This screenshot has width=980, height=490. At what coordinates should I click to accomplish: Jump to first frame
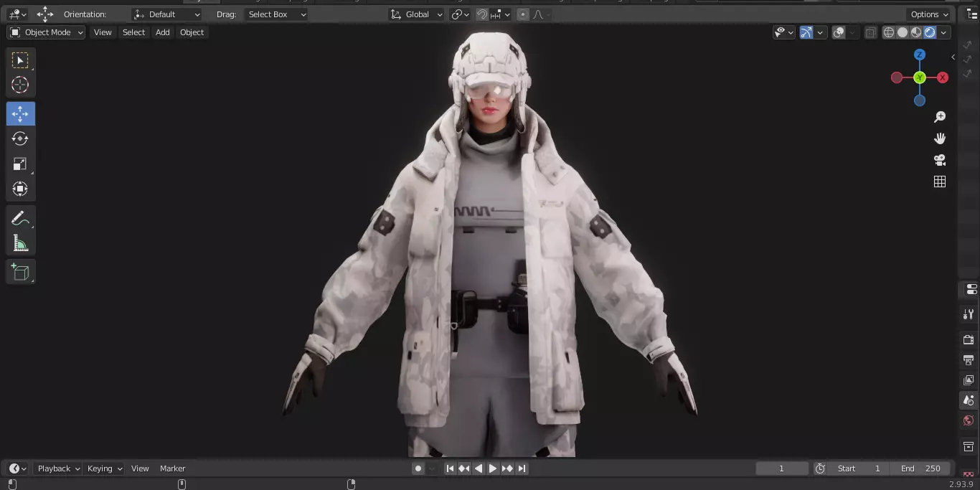tap(450, 468)
